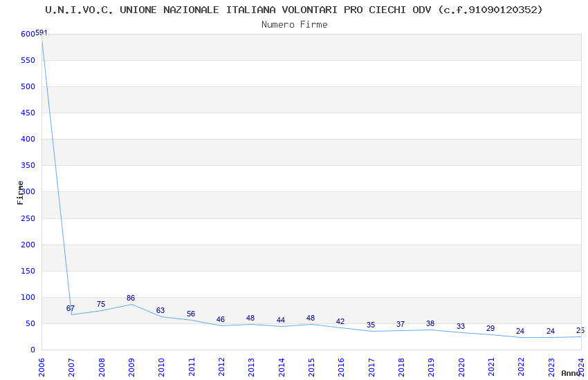The image size is (588, 380).
Task: Select the 29 data point label
Action: point(490,328)
